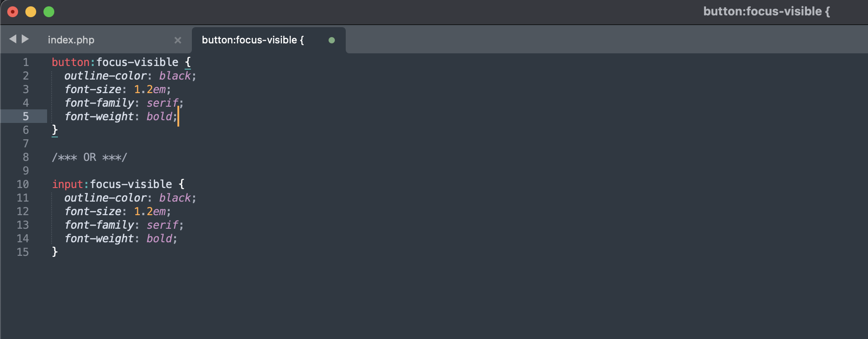Click the title bar text button:focus-visible
Screen dimensions: 868x339
coord(766,11)
